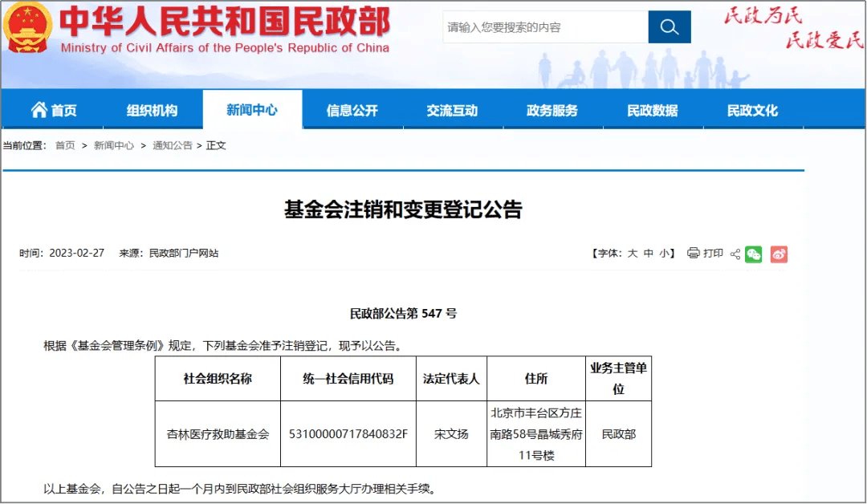Click the Weibo sharing icon
Screen dimensions: 867x504
tap(778, 253)
